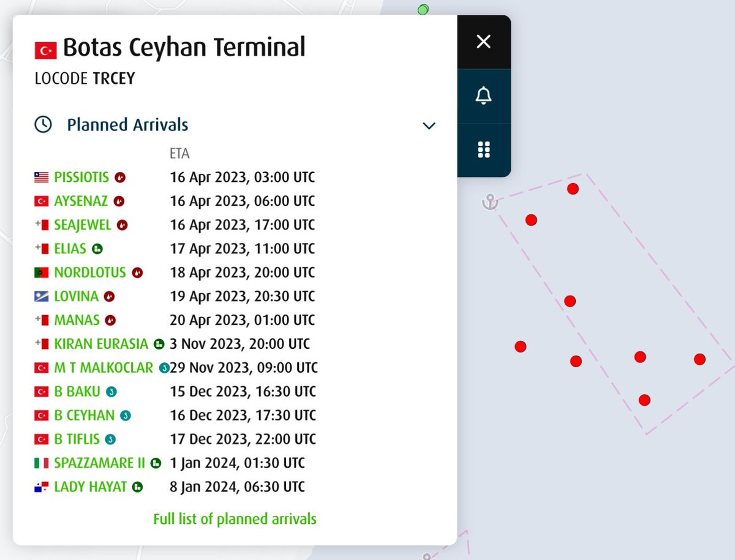Open vessel PISSIOTIS details
735x560 pixels.
point(81,177)
